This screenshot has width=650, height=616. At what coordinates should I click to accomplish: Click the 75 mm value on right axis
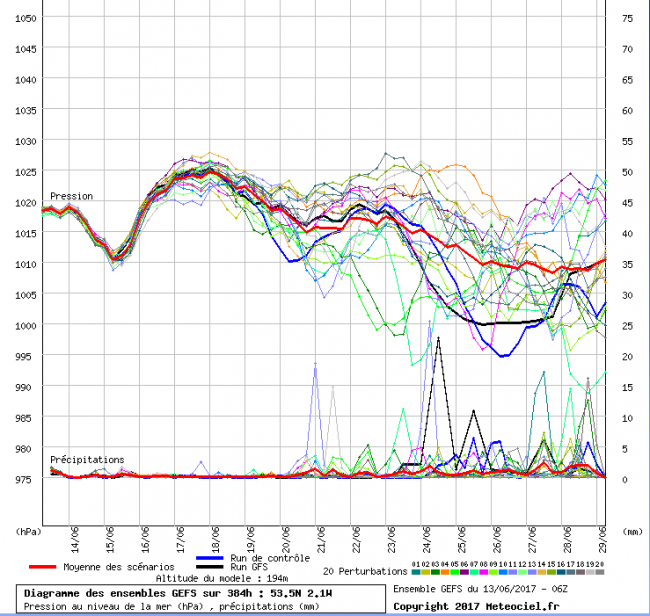click(627, 18)
